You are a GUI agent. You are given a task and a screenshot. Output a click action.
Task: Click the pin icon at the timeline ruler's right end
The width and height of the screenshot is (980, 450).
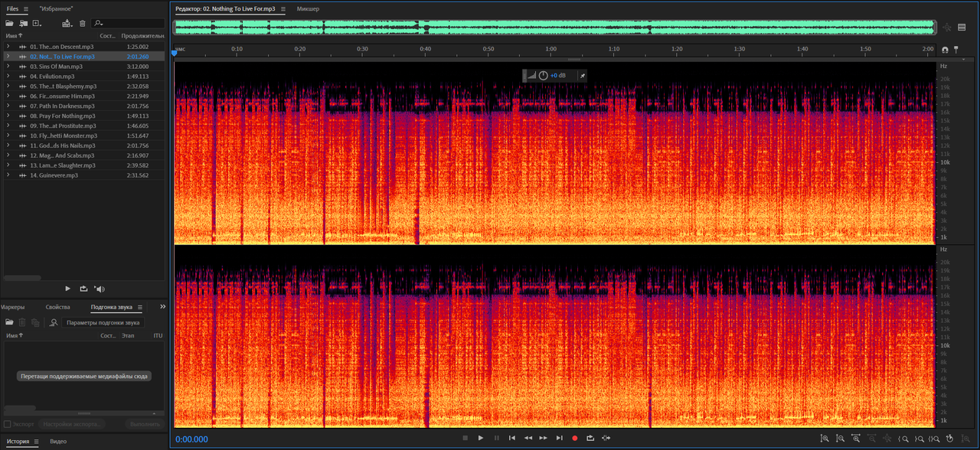955,50
